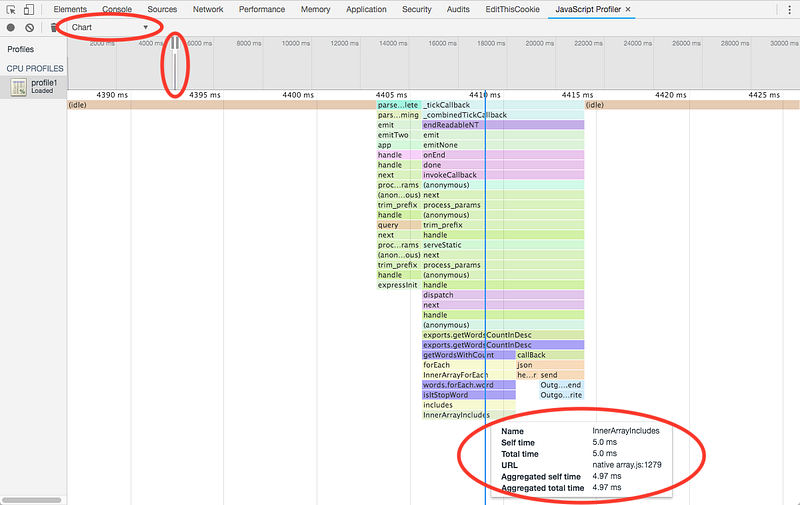Select the json flame bar

pos(550,365)
